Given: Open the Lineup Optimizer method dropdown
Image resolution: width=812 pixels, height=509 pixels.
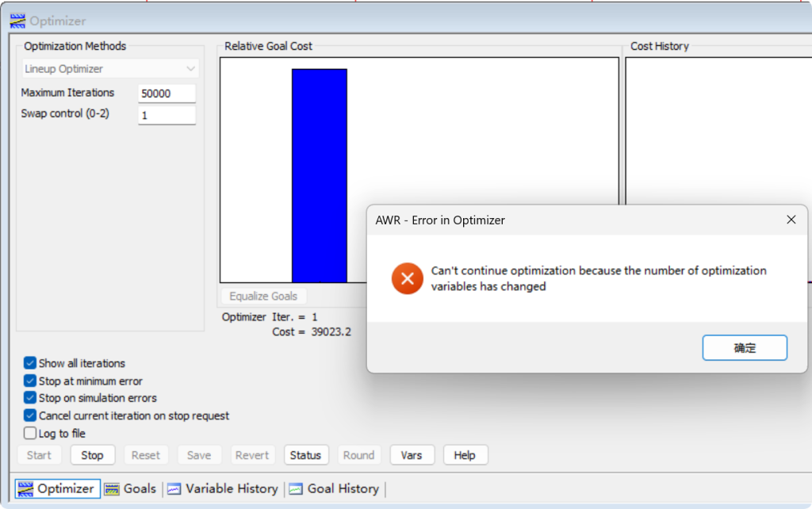Looking at the screenshot, I should (x=109, y=69).
